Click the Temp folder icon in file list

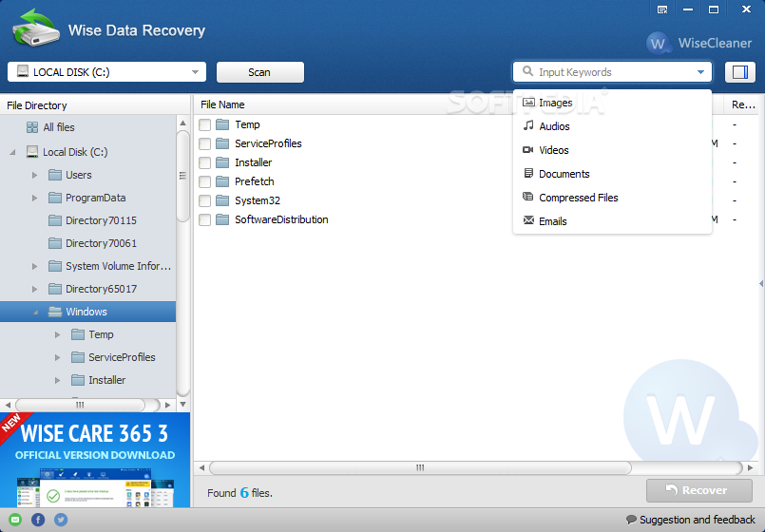coord(222,124)
